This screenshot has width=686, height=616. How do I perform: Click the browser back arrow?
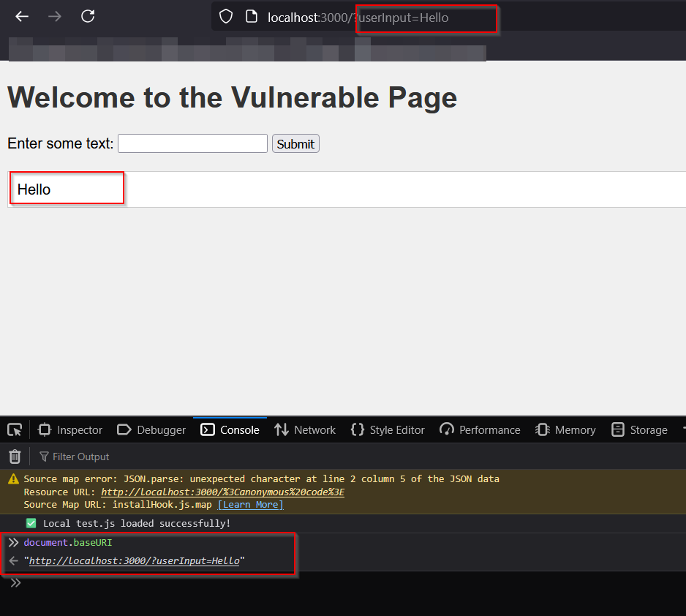(22, 17)
